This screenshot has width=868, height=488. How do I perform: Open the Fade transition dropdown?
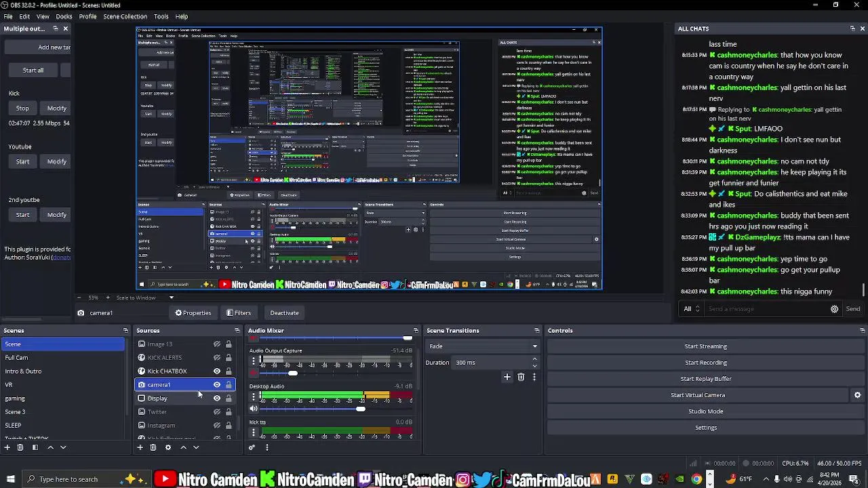[x=482, y=346]
